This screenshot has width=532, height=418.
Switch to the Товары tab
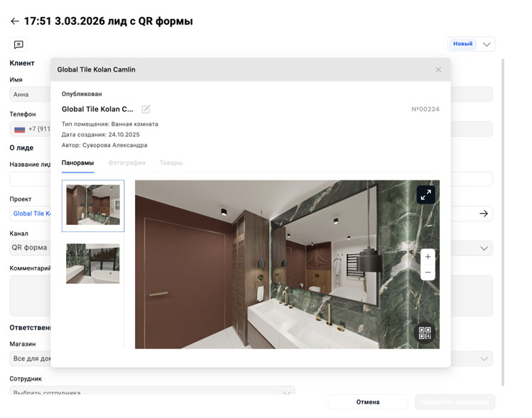click(x=171, y=163)
